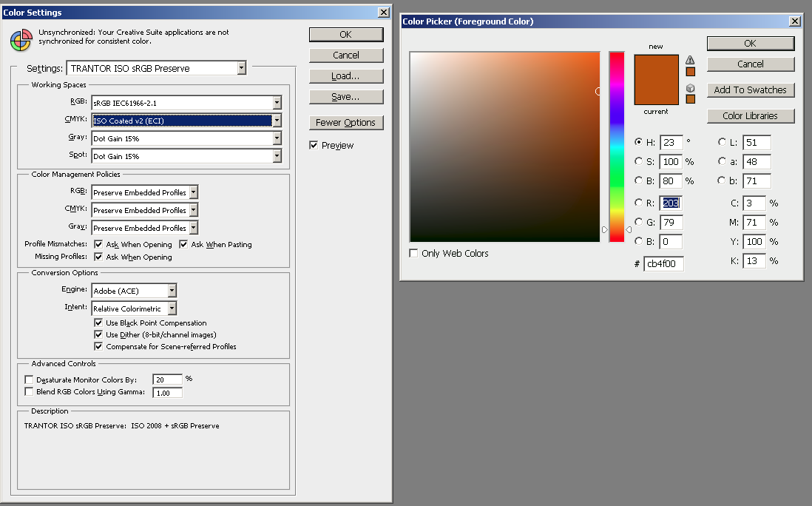This screenshot has height=506, width=812.
Task: Click the Save... button
Action: [x=346, y=96]
